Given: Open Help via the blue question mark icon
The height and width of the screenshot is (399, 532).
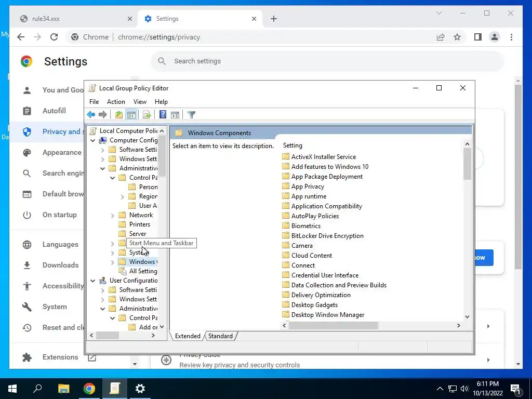Looking at the screenshot, I should tap(163, 115).
